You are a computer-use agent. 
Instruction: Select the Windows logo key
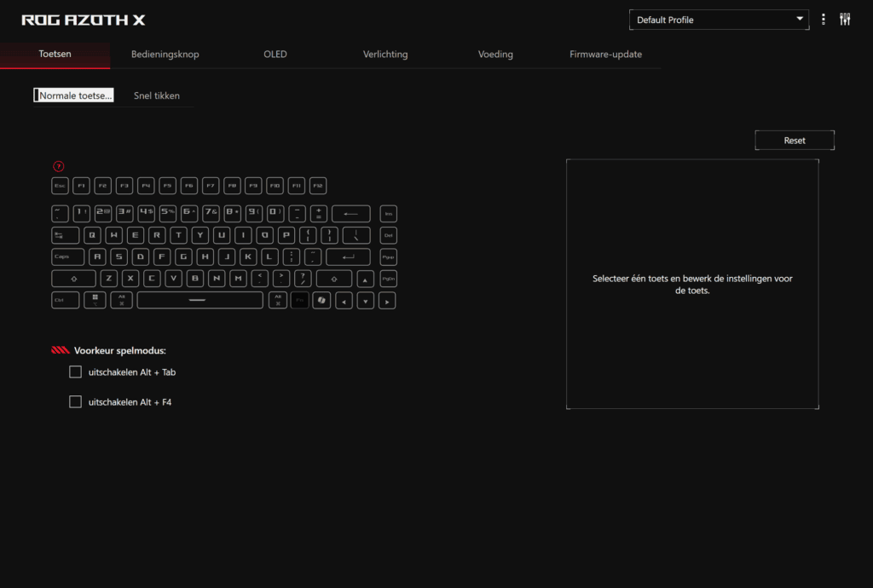tap(95, 301)
